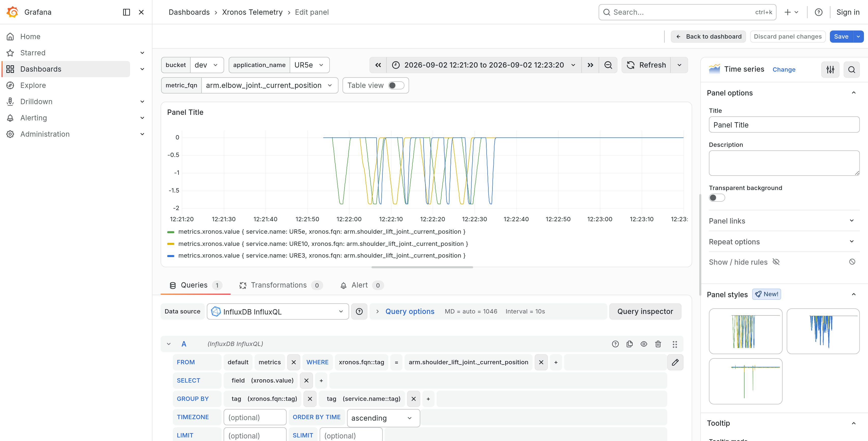The image size is (868, 441).
Task: Expand the Repeat options section
Action: point(784,242)
